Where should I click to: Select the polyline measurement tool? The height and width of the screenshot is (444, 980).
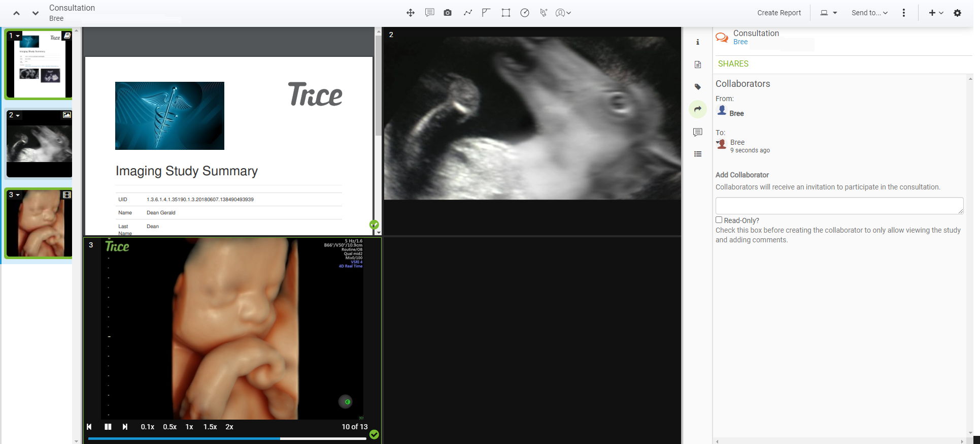467,13
